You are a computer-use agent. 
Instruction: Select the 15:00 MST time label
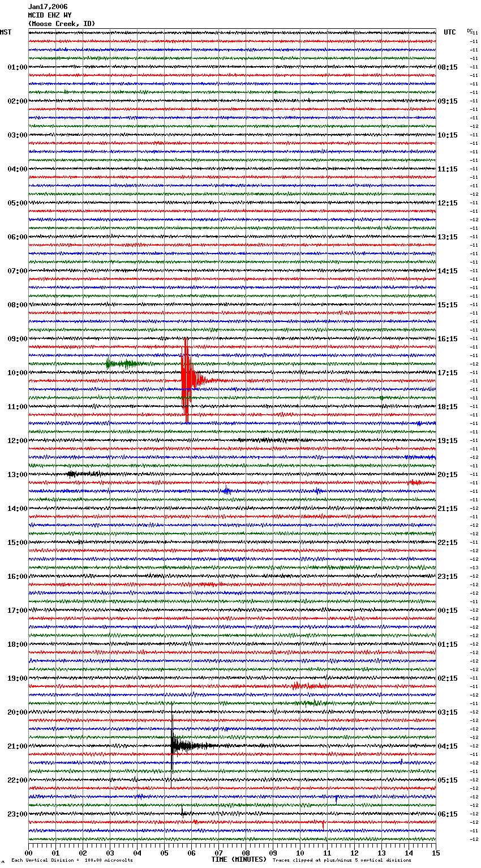coord(17,543)
